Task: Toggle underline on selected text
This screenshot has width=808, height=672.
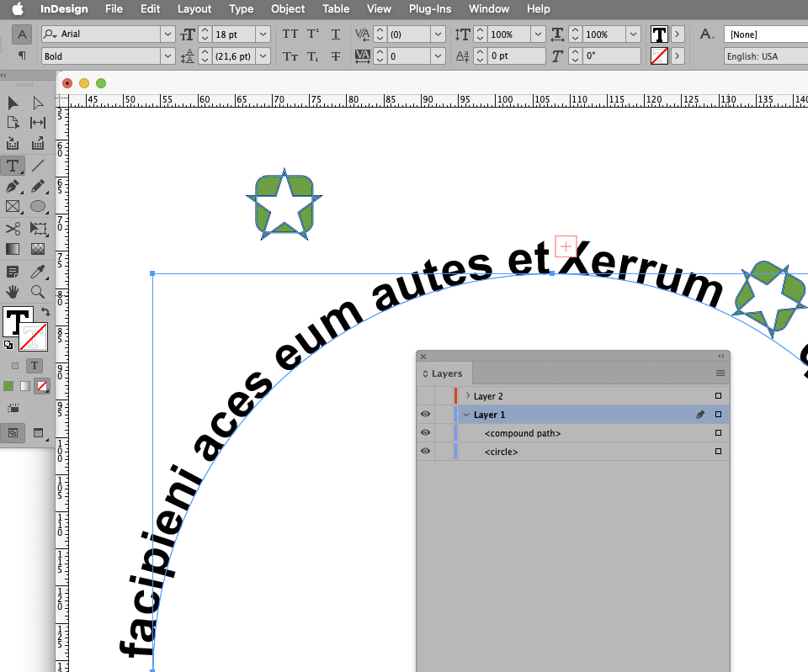Action: point(336,34)
